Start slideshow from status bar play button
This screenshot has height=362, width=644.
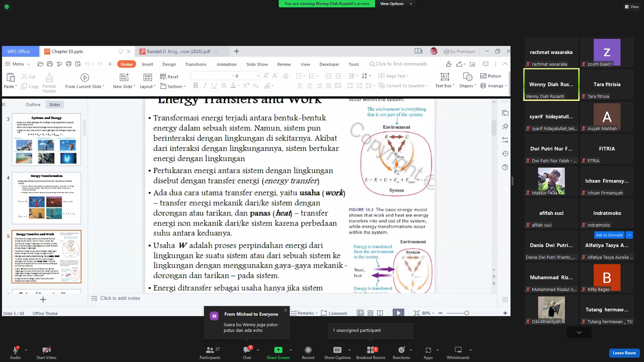click(398, 313)
